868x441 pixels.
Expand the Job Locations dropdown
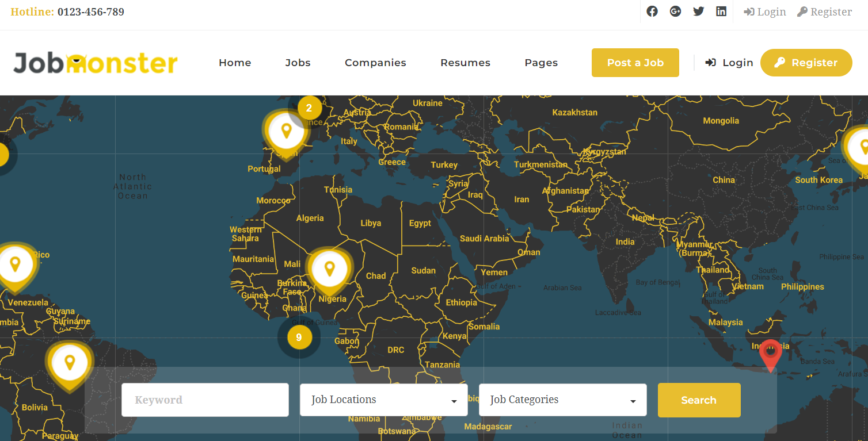(383, 400)
